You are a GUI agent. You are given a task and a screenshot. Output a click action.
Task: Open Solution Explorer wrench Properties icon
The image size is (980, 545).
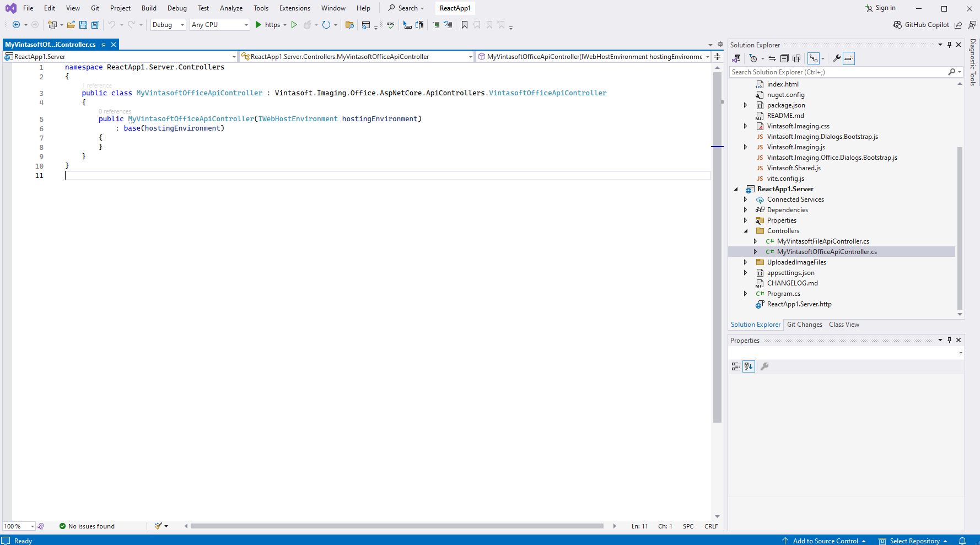pos(836,58)
